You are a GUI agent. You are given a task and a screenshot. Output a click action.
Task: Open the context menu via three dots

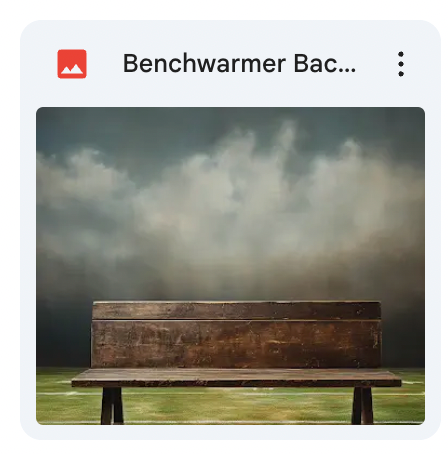click(401, 64)
